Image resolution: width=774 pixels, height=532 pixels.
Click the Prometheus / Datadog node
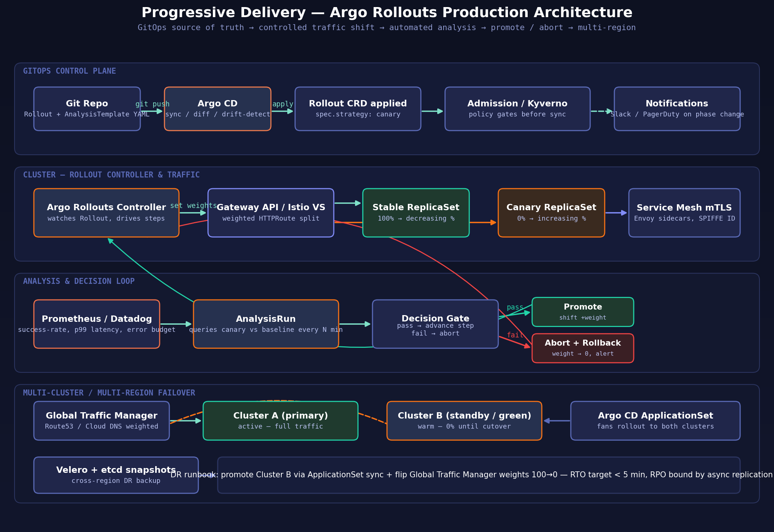(x=97, y=324)
